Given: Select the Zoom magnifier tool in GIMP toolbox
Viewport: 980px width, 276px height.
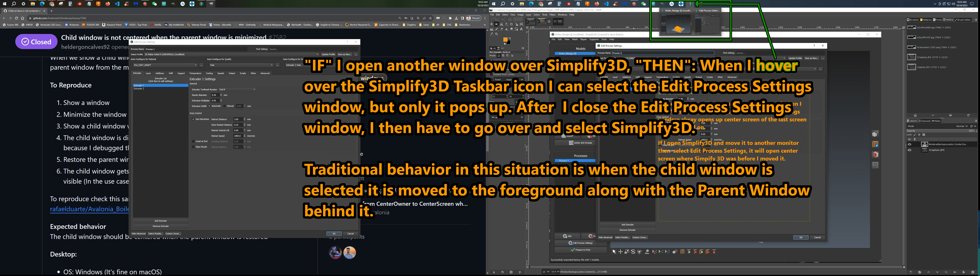Looking at the screenshot, I should pos(496,34).
